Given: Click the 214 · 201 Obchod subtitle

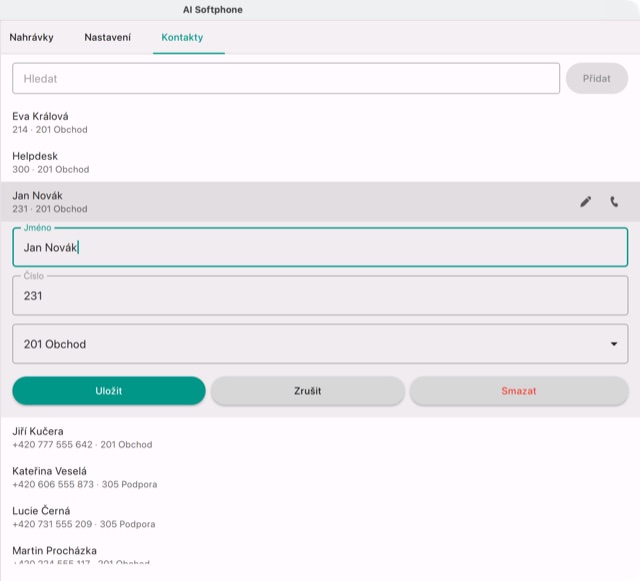Looking at the screenshot, I should coord(50,130).
